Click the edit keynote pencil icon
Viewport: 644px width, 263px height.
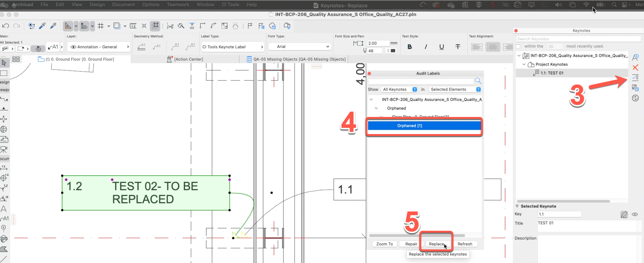(624, 214)
